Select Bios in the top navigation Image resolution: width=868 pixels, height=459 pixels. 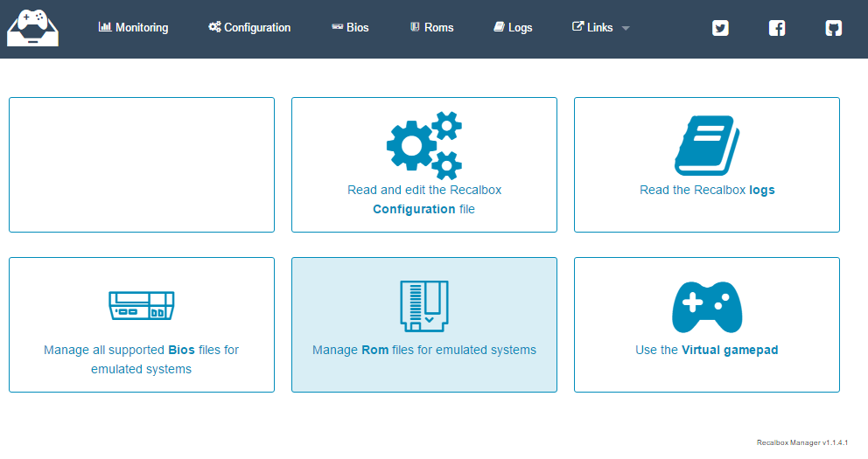[x=350, y=28]
